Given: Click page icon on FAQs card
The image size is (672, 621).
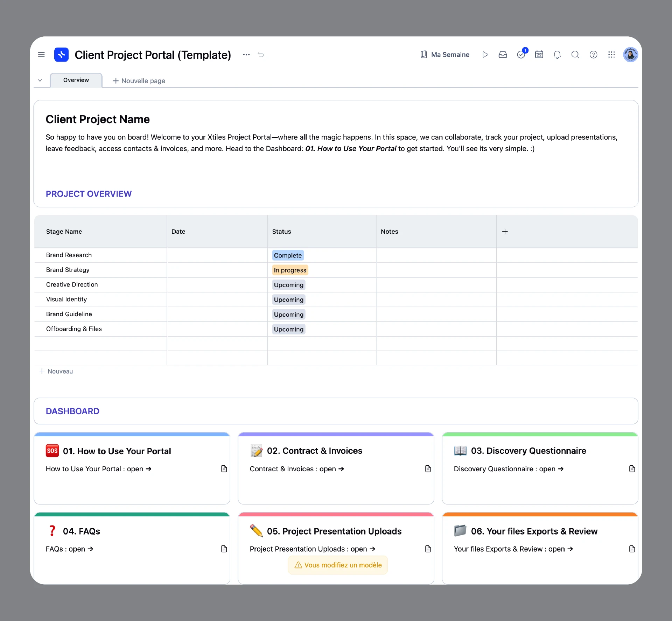Looking at the screenshot, I should pyautogui.click(x=224, y=549).
